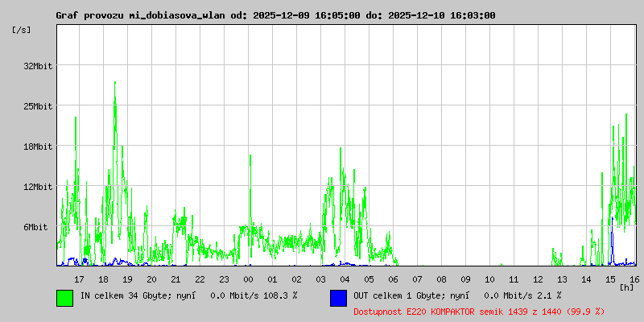Image resolution: width=644 pixels, height=322 pixels.
Task: Click the hour label '16' on x-axis
Action: coord(634,279)
